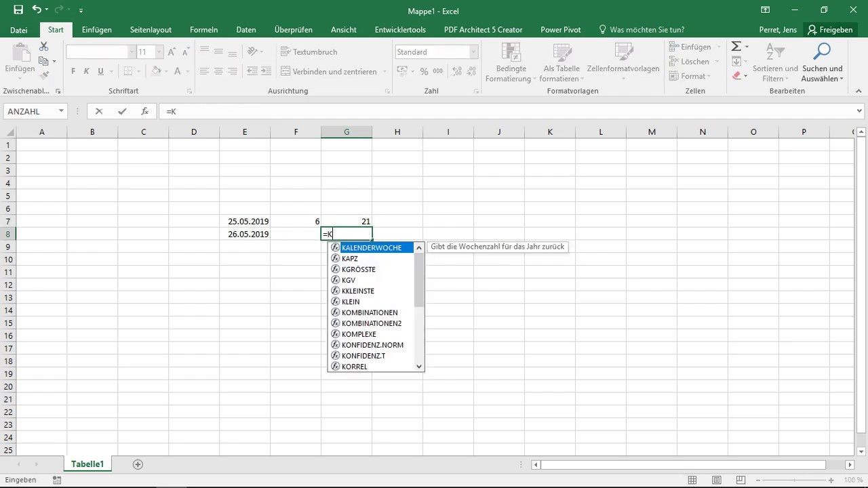
Task: Select KOMBINATIONEN from the function list
Action: (371, 312)
